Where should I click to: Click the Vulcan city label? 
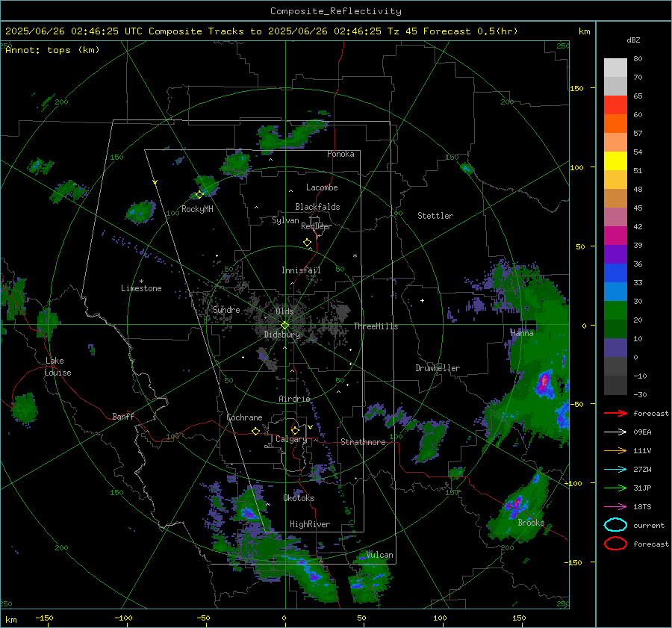coord(380,555)
